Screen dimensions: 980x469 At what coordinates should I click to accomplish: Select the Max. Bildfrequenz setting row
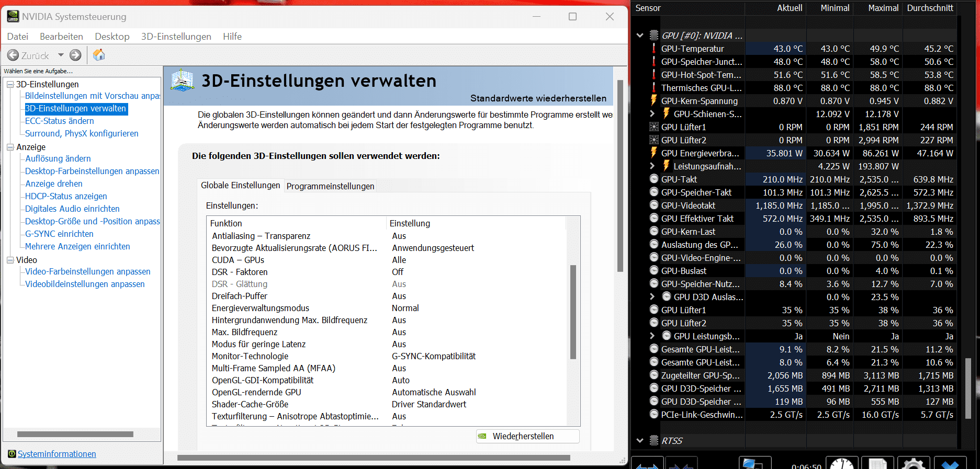tap(386, 332)
